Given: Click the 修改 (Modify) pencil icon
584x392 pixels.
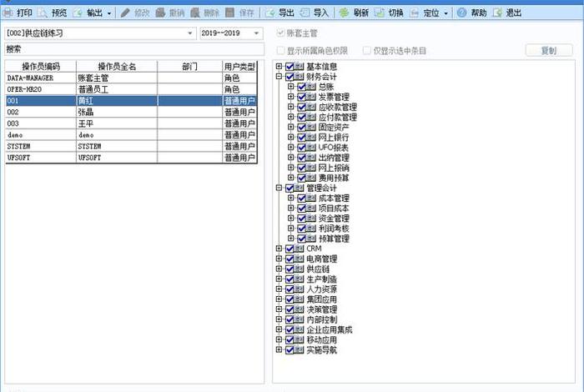Looking at the screenshot, I should pyautogui.click(x=125, y=13).
